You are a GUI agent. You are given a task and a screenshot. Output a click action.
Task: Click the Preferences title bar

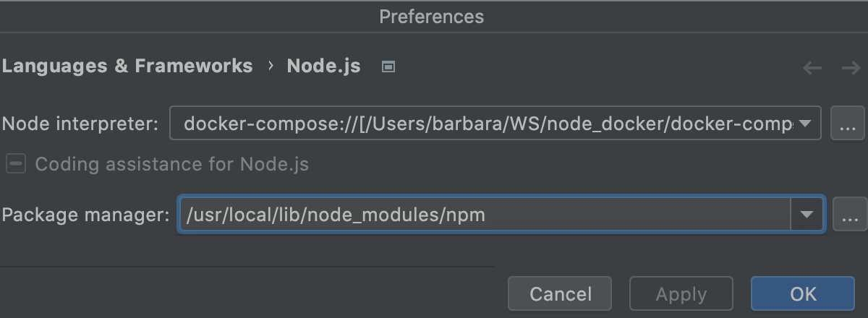[x=432, y=16]
